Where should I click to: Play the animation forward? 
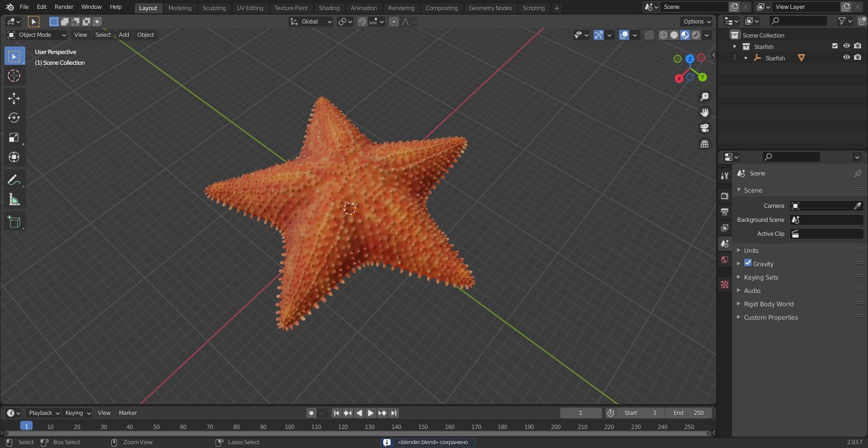pos(370,413)
